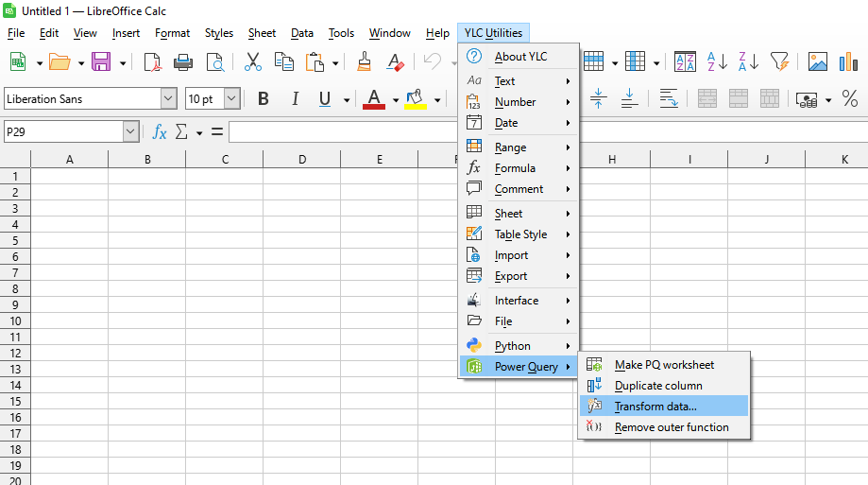Click About YLC menu entry
The image size is (868, 485).
click(520, 57)
